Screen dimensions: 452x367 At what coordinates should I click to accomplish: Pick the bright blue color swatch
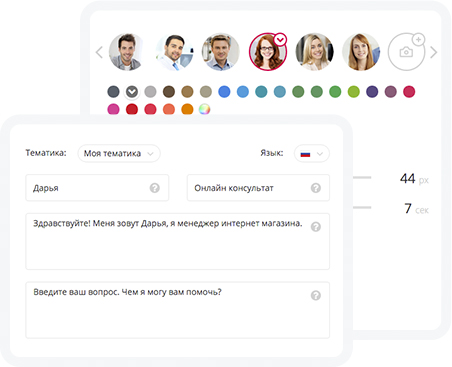coord(224,91)
